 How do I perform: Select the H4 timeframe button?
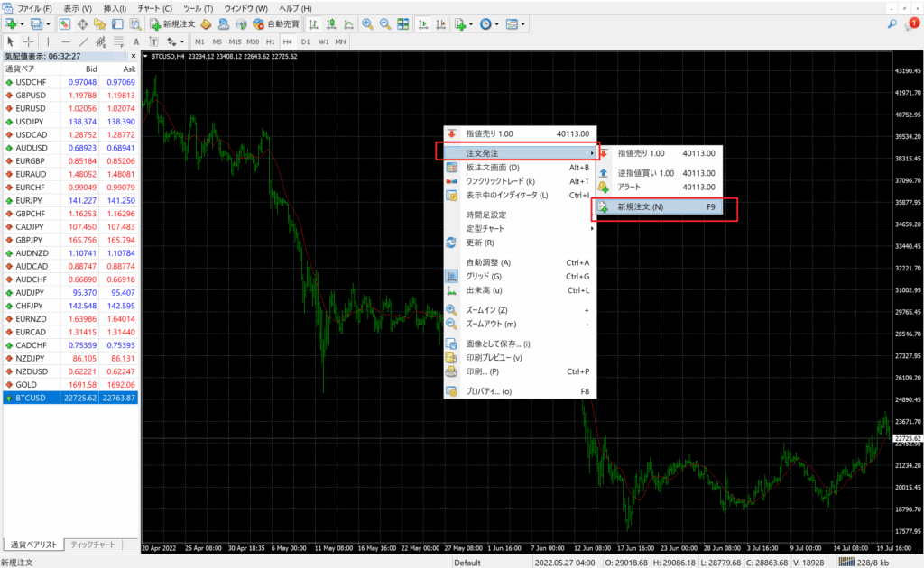pos(288,41)
